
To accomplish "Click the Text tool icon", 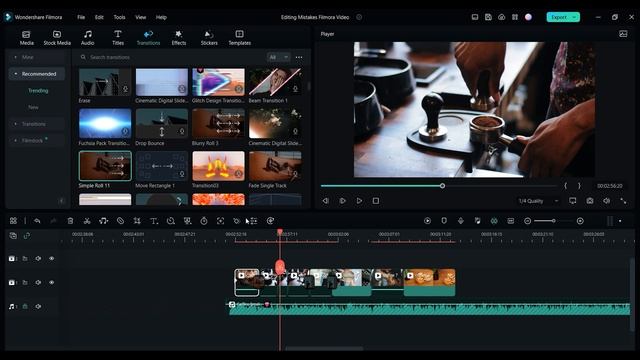I will 154,221.
